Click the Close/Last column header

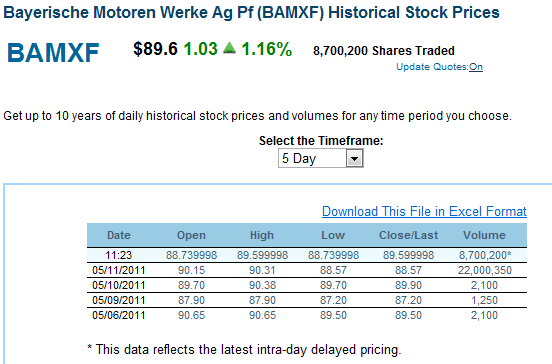coord(408,235)
